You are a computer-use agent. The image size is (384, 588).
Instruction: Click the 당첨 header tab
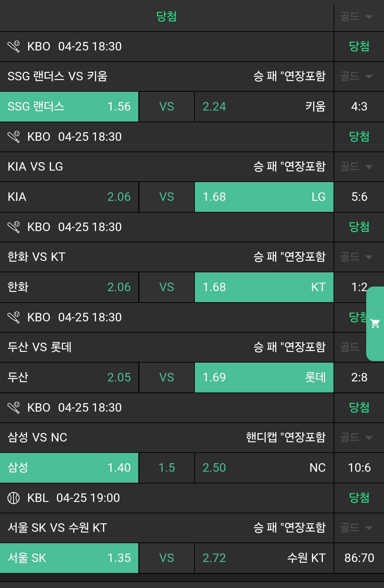166,16
